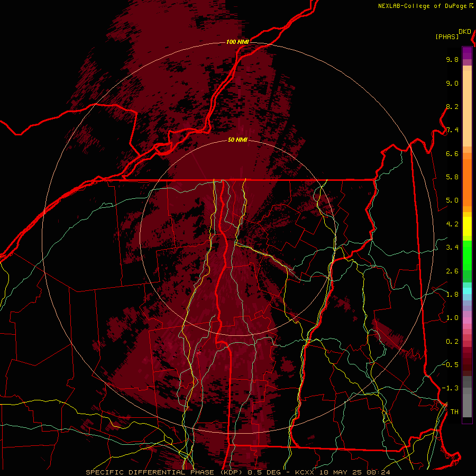Click the pink segment of the color bar
The image size is (476, 476).
(467, 321)
